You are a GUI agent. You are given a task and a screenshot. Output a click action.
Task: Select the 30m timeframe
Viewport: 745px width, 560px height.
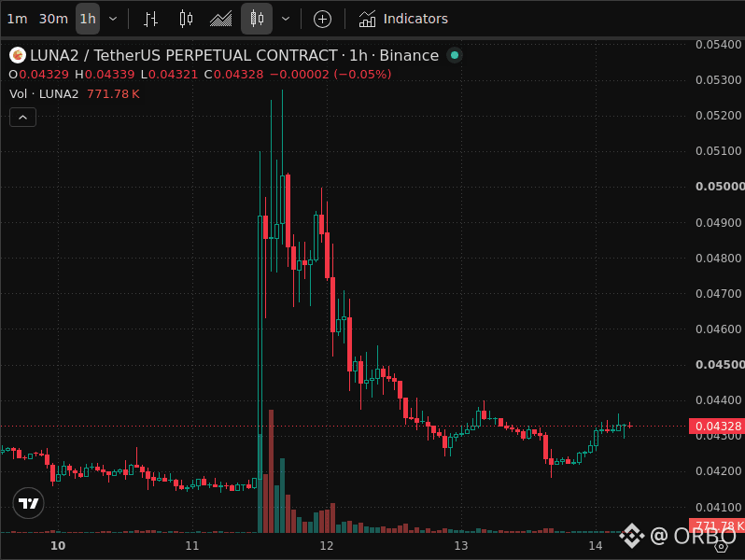coord(53,19)
